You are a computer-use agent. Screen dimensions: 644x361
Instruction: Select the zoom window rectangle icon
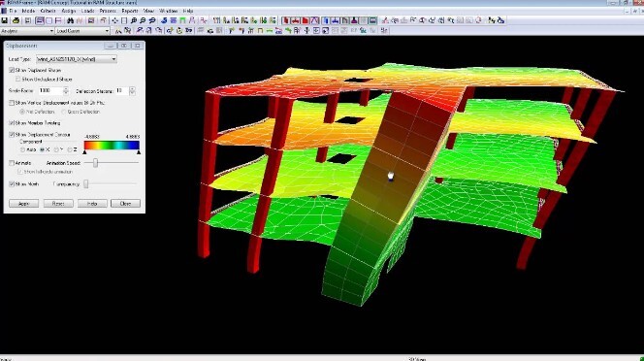tap(124, 20)
